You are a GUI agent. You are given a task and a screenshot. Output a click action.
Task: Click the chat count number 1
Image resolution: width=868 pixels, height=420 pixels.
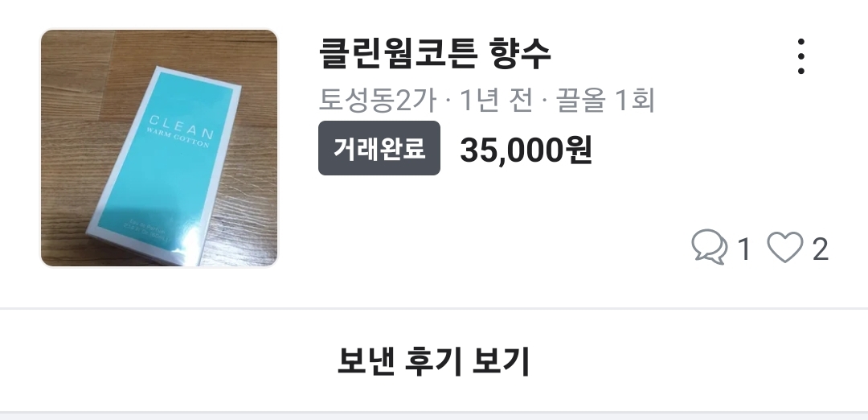pos(744,249)
